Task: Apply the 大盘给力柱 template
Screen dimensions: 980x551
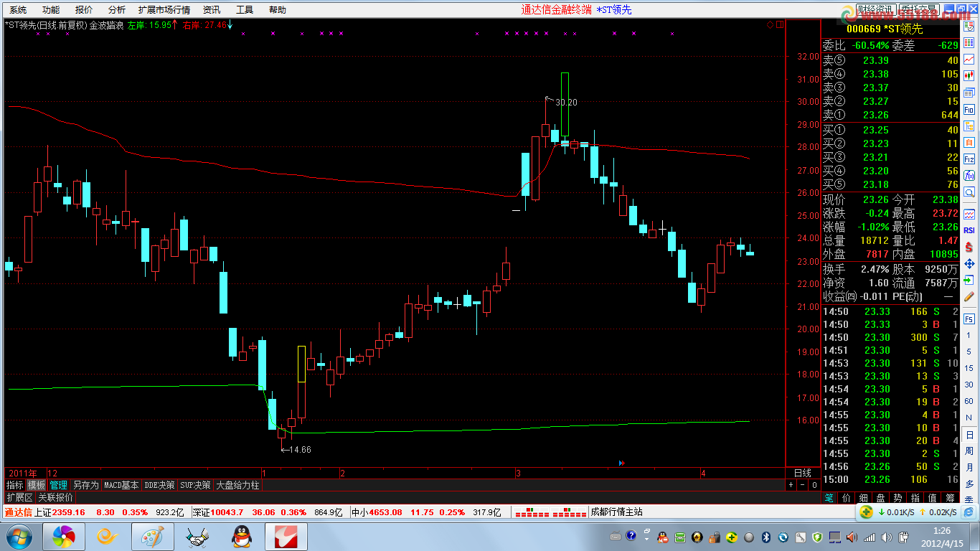Action: tap(237, 485)
